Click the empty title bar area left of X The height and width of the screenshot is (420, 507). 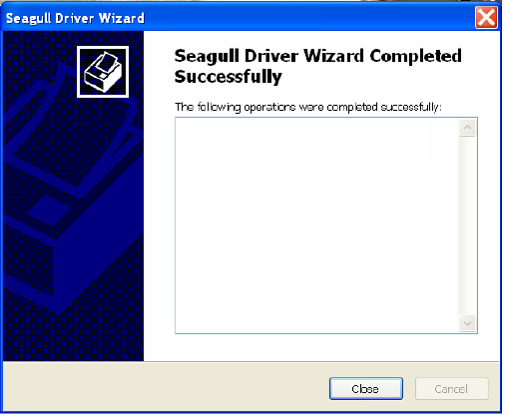tap(309, 18)
